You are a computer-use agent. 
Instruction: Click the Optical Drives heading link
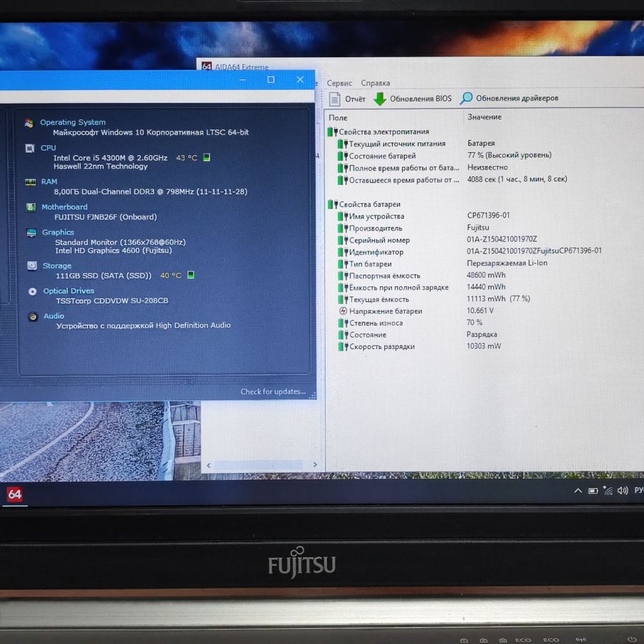click(x=69, y=291)
